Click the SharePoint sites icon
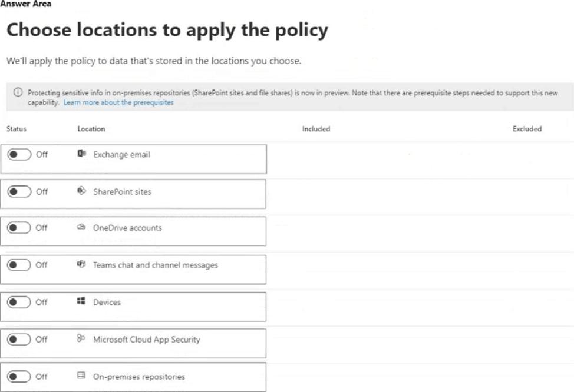The height and width of the screenshot is (392, 574). 81,191
